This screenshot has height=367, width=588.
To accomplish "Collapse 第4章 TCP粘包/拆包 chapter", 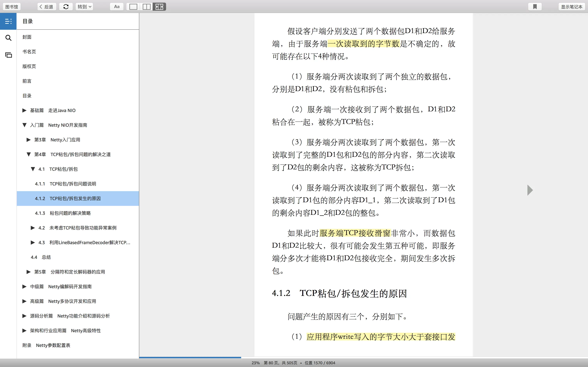I will tap(28, 154).
